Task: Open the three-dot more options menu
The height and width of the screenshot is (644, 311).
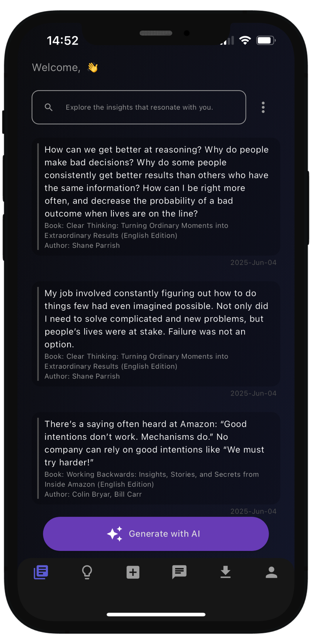Action: (263, 107)
